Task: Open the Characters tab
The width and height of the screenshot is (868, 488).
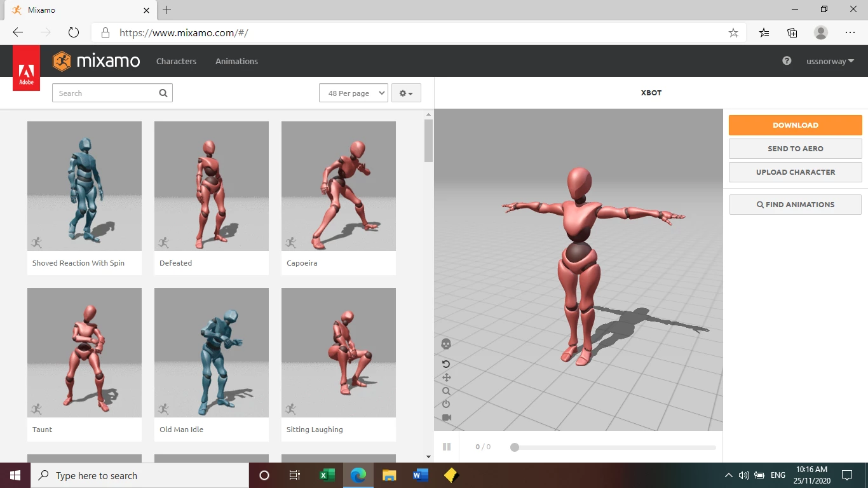Action: (176, 61)
